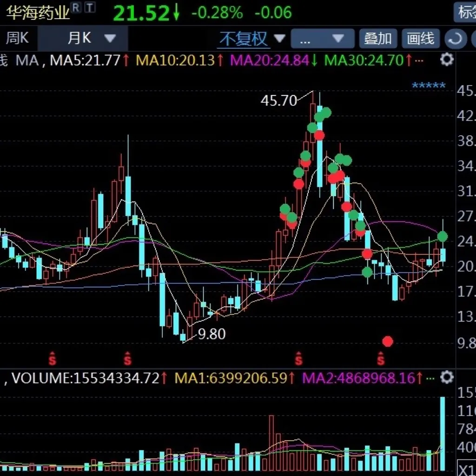Screen dimensions: 476x476
Task: Click the X1 zoom scale button
Action: pos(466,467)
